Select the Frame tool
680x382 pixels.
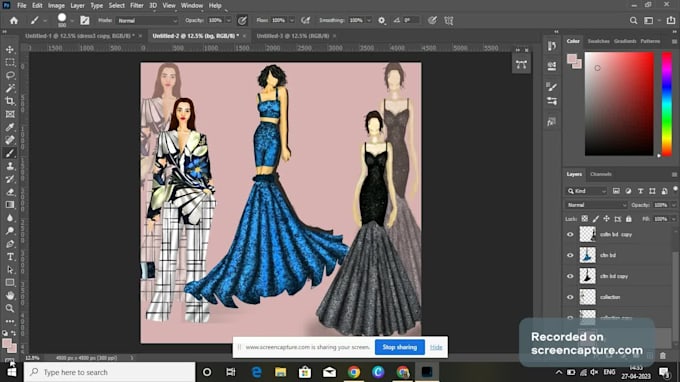click(10, 114)
